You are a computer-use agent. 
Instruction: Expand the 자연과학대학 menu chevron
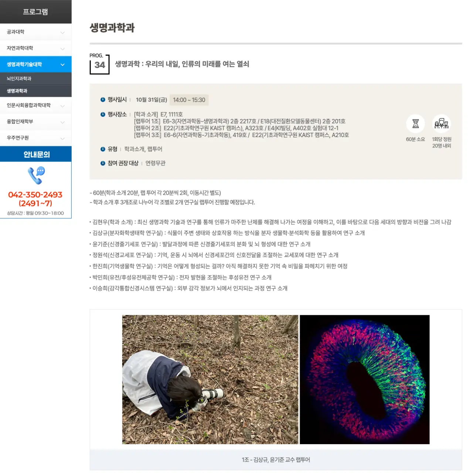[x=62, y=49]
